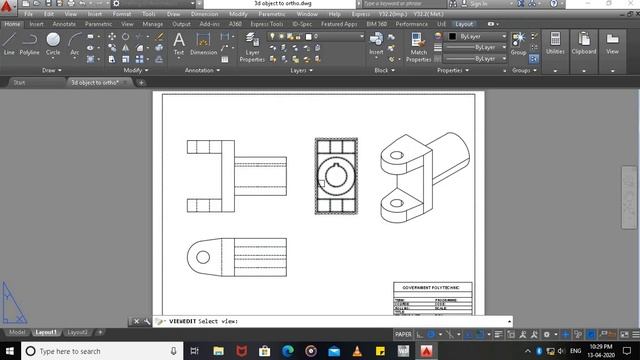Open Microsoft Edge from the taskbar
The height and width of the screenshot is (360, 640).
coord(288,351)
